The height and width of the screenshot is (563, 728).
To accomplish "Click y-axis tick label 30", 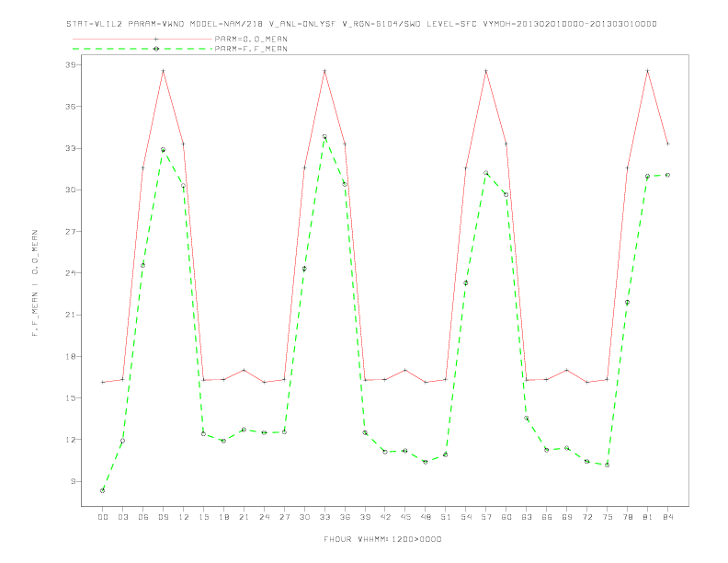I will 71,190.
